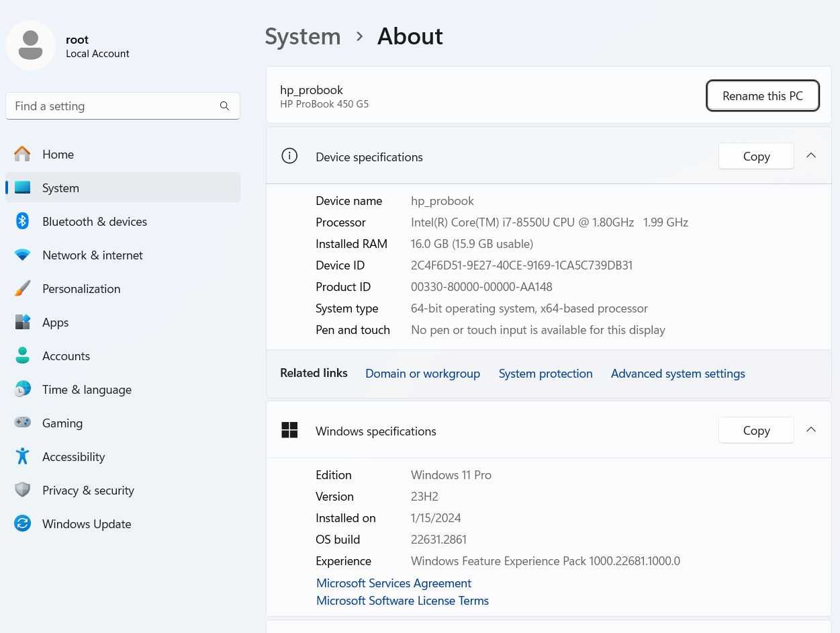
Task: Click the Version value 23H2
Action: [x=424, y=497]
